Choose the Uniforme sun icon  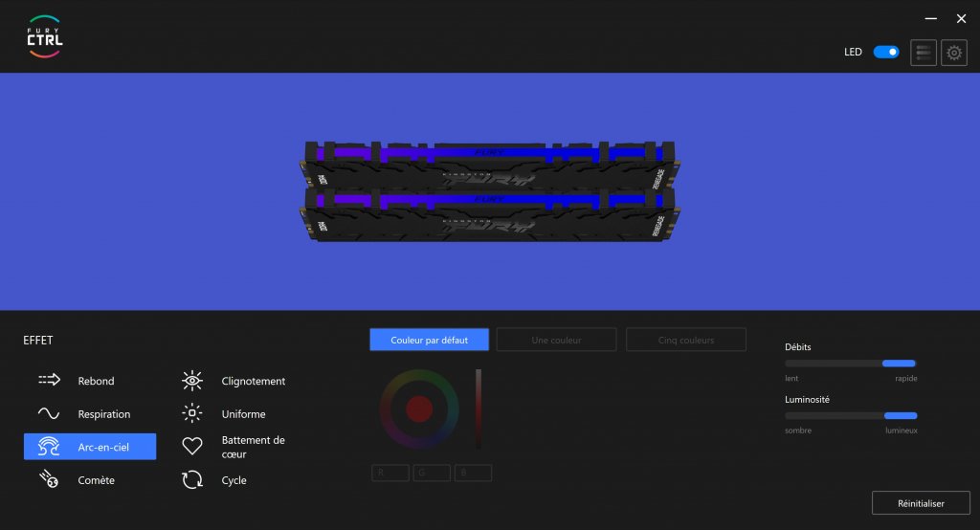click(191, 413)
